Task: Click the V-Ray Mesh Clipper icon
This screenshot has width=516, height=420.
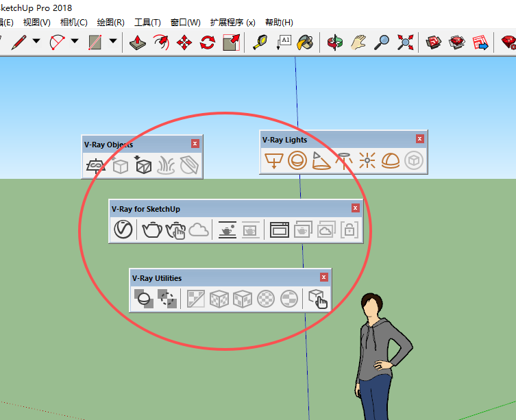Action: pyautogui.click(x=190, y=165)
